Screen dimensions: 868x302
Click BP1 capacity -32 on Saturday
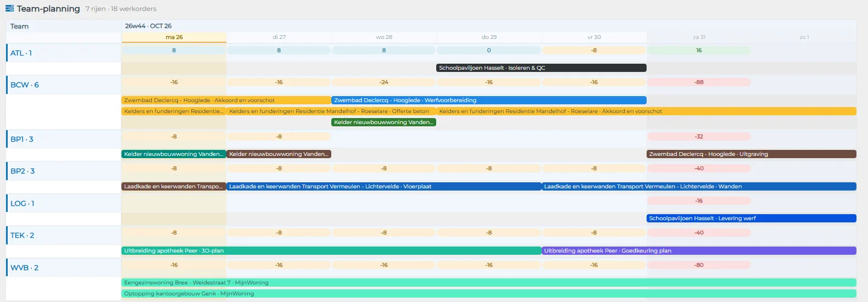699,137
